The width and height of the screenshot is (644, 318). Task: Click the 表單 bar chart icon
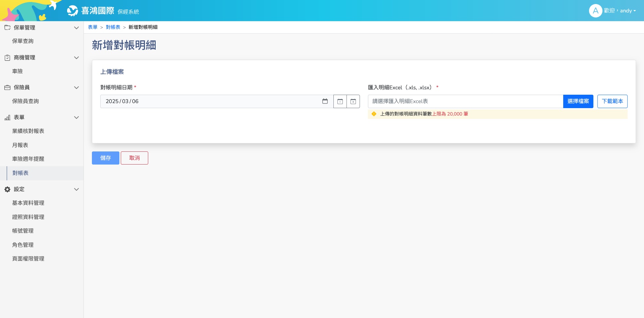pyautogui.click(x=7, y=118)
